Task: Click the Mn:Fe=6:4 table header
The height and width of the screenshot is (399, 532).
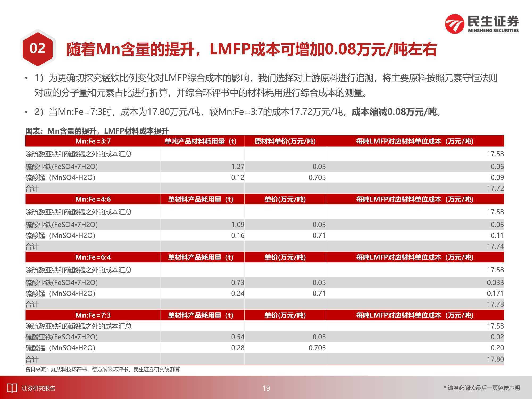Action: pos(93,257)
